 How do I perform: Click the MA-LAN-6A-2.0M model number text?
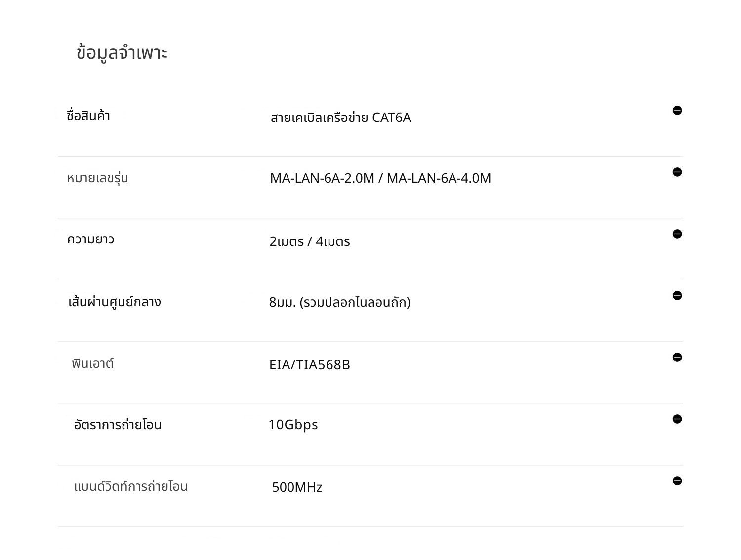tap(322, 178)
